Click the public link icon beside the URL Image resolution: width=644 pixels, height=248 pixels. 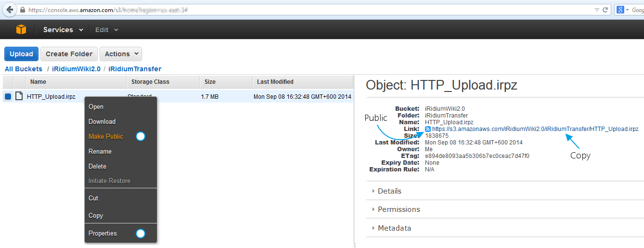(428, 129)
